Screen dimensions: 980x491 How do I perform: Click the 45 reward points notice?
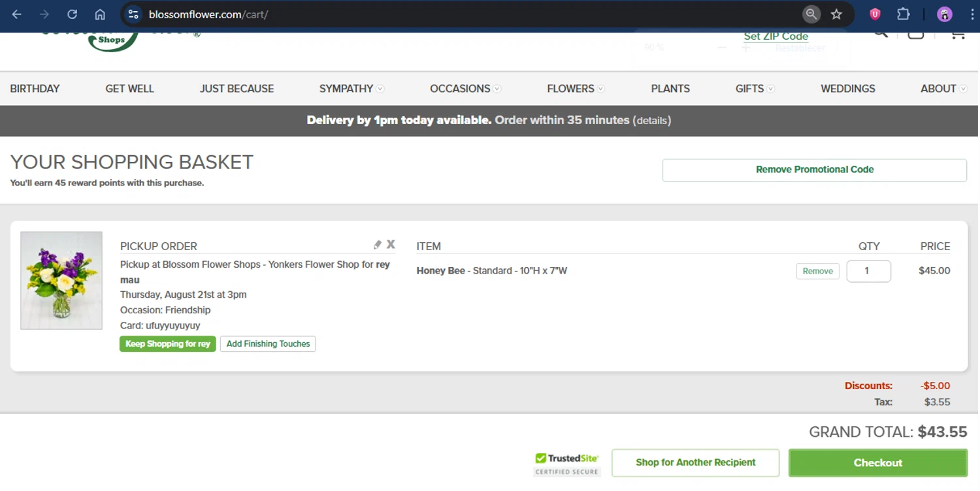pyautogui.click(x=107, y=183)
